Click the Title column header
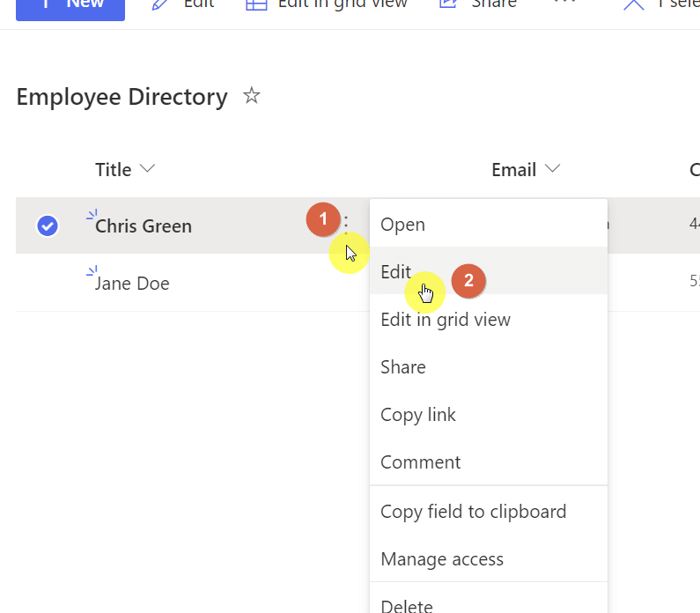The height and width of the screenshot is (613, 700). pyautogui.click(x=114, y=170)
